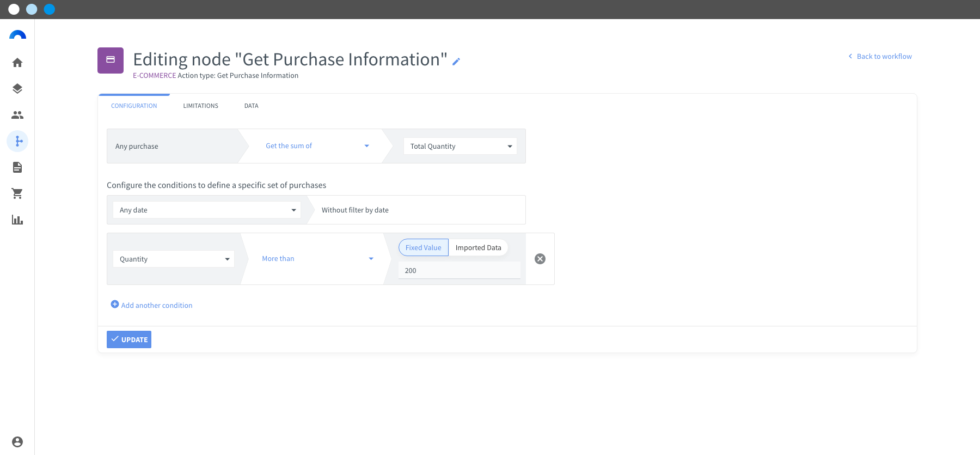Open the user account icon
This screenshot has width=980, height=455.
(x=17, y=442)
